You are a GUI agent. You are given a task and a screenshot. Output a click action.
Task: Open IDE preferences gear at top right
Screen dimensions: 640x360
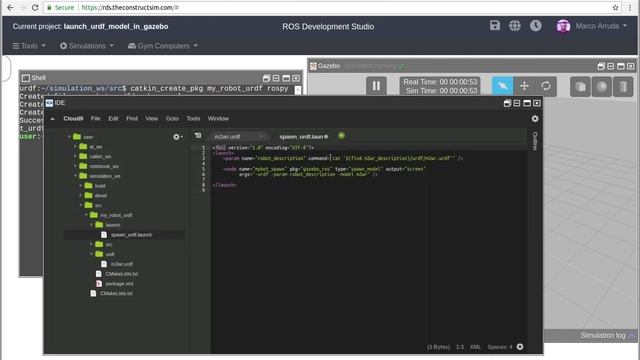click(535, 118)
